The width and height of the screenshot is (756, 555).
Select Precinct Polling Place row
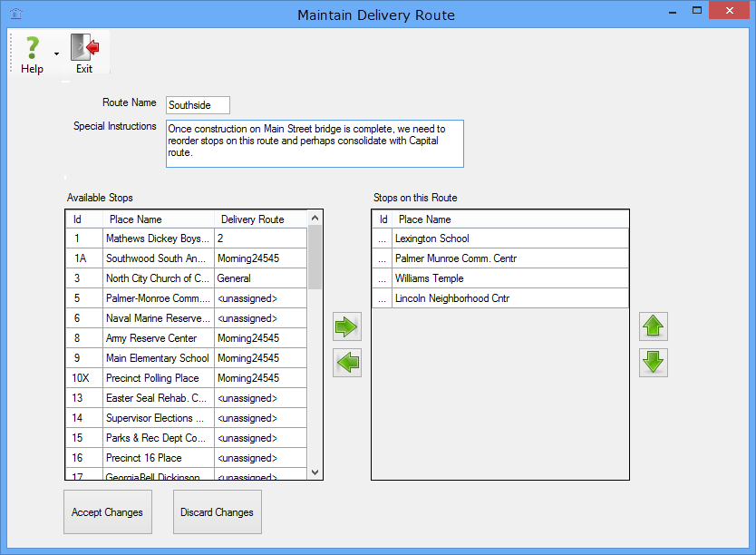[x=186, y=378]
